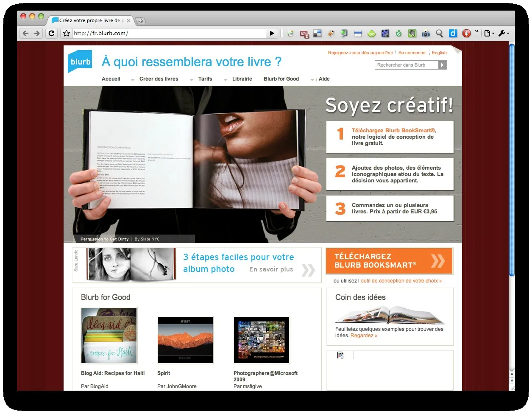
Task: Open the Aide menu item
Action: coord(324,79)
